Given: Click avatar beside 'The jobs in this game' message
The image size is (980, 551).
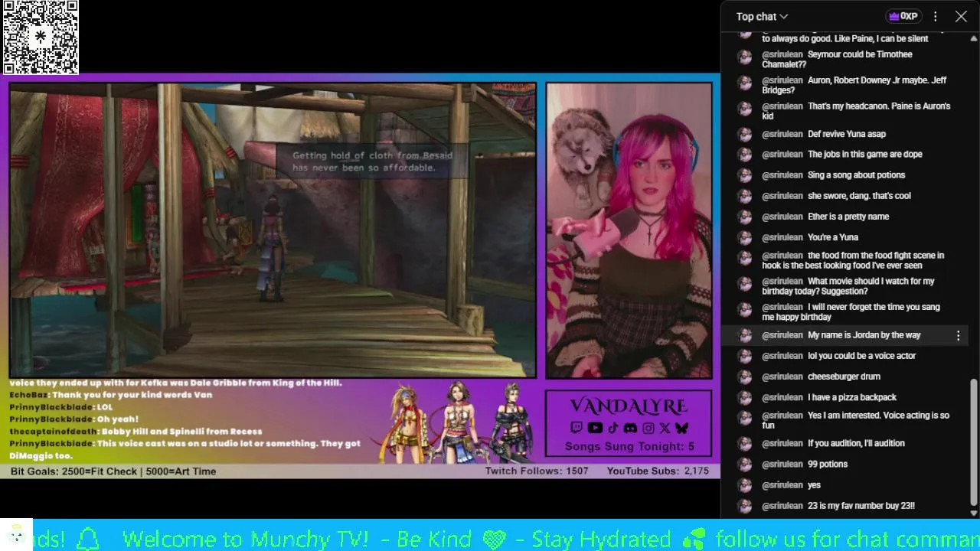Looking at the screenshot, I should click(x=744, y=155).
